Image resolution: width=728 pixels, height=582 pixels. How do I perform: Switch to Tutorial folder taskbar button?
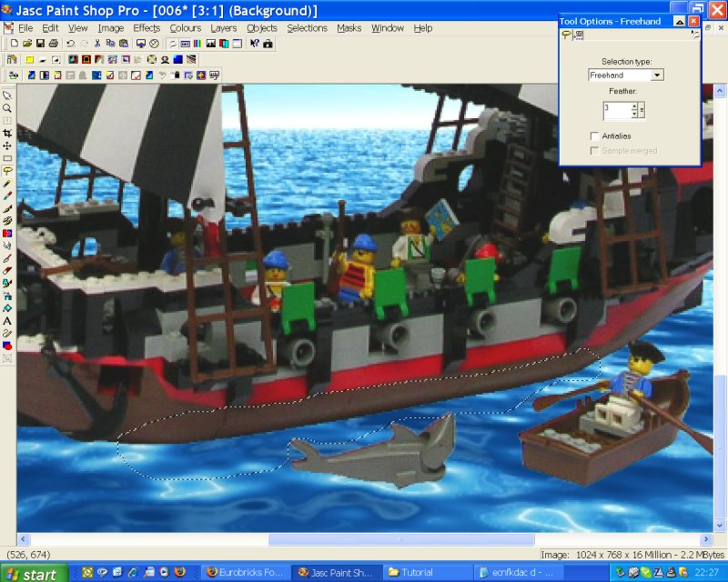[x=427, y=573]
